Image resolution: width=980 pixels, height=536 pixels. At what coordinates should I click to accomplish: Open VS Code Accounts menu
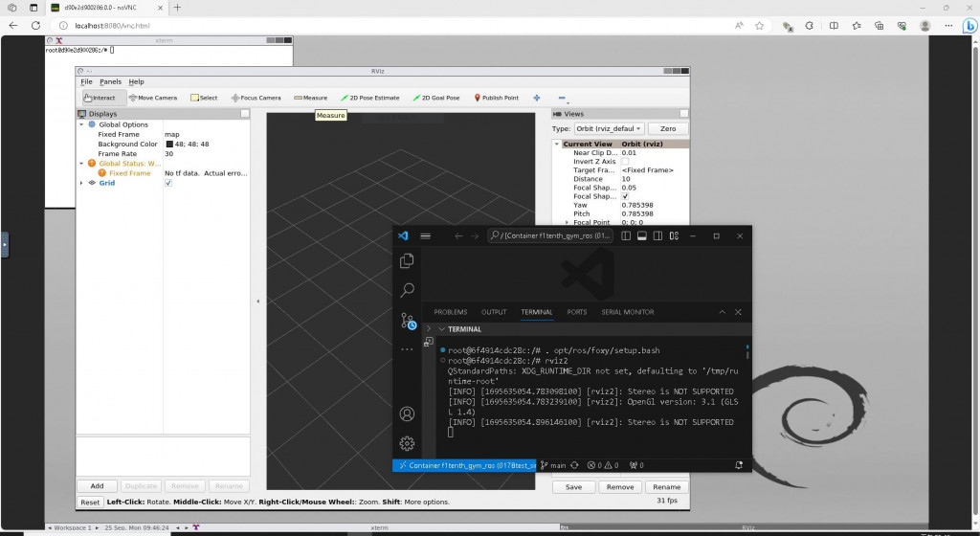pos(407,413)
